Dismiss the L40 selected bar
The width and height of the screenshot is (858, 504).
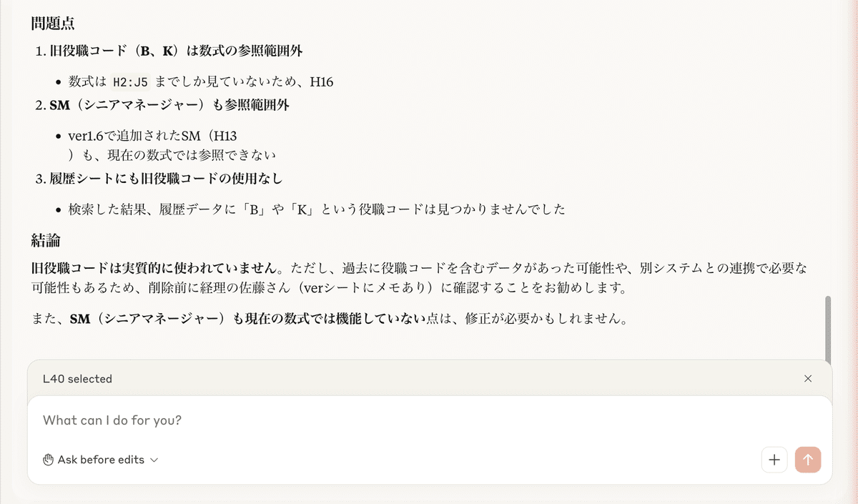coord(808,379)
